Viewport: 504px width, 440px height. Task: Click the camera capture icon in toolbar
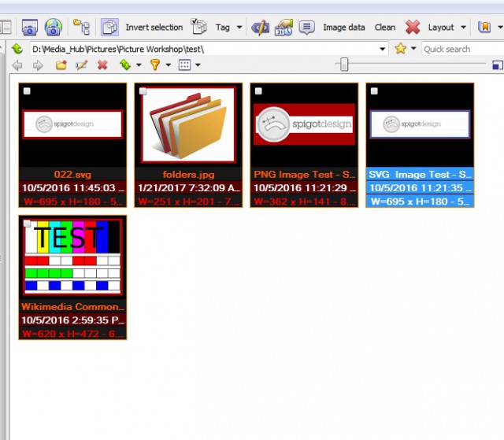tap(30, 28)
